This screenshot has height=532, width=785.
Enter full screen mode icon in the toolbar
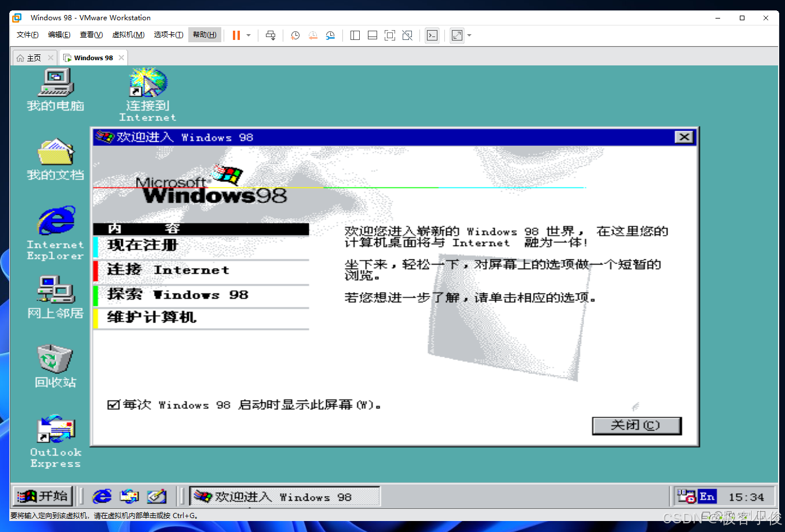click(390, 35)
